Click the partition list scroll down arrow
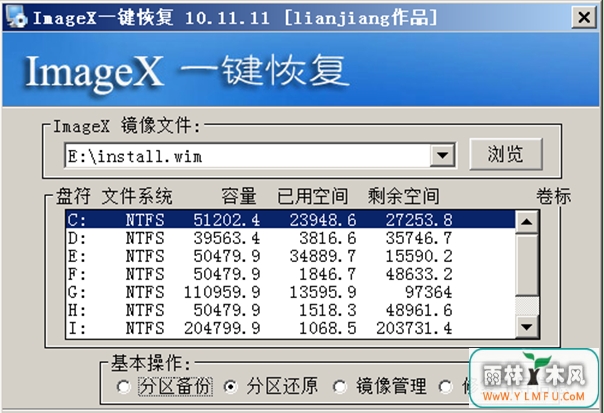The height and width of the screenshot is (413, 604). [x=527, y=327]
